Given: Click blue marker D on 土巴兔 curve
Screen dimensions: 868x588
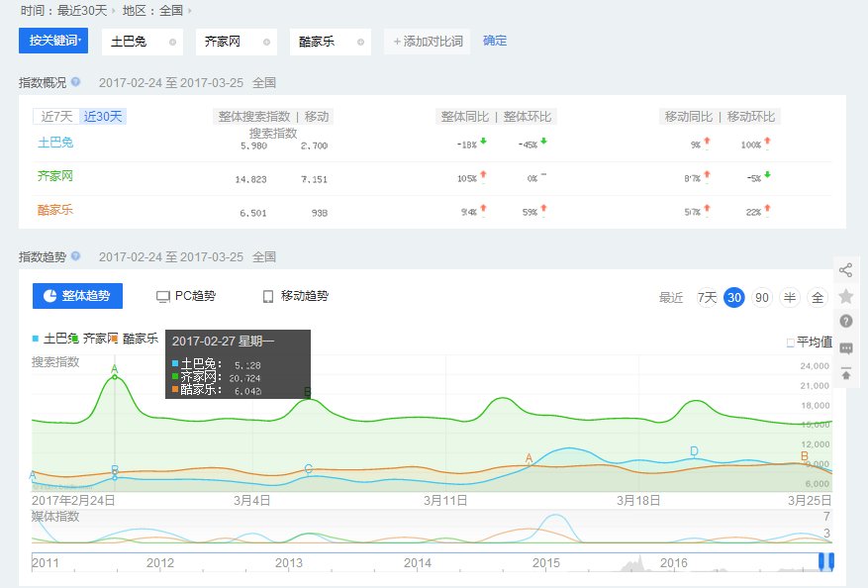Looking at the screenshot, I should click(x=694, y=451).
